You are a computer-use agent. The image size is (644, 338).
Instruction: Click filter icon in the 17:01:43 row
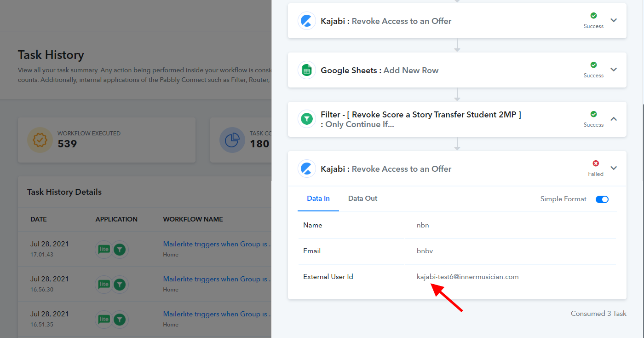(x=120, y=250)
